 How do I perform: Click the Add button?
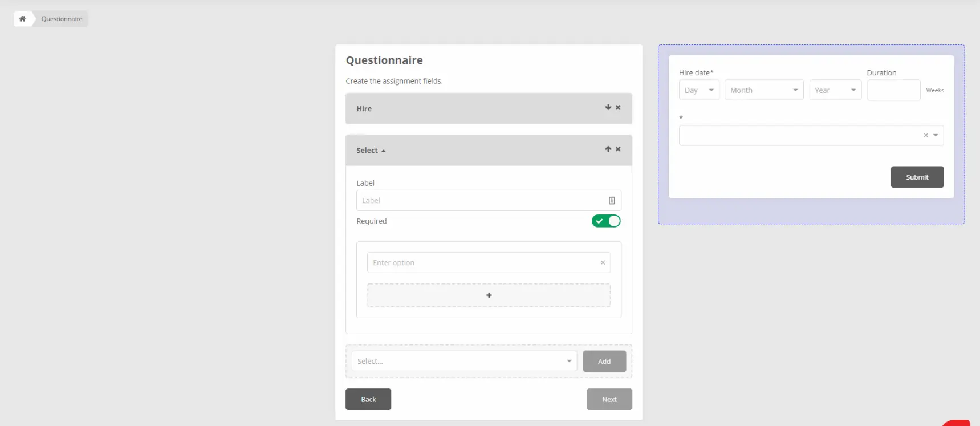click(x=604, y=362)
